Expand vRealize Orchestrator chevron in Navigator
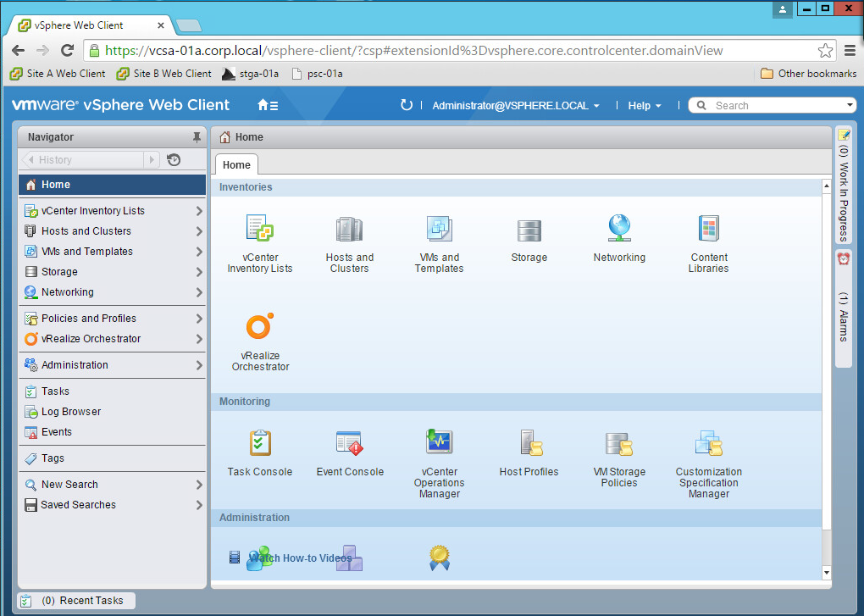864x616 pixels. pos(199,339)
